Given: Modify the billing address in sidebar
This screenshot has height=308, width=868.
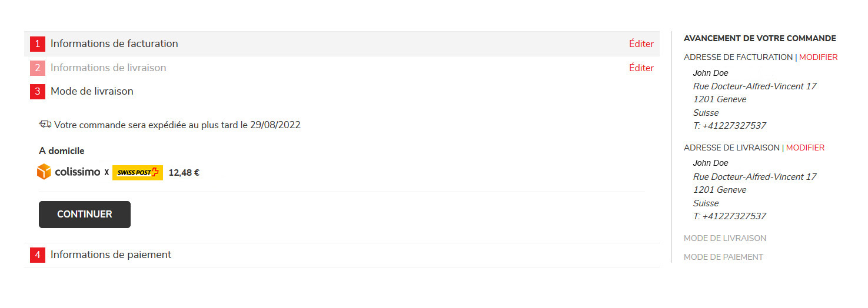Looking at the screenshot, I should pyautogui.click(x=818, y=57).
